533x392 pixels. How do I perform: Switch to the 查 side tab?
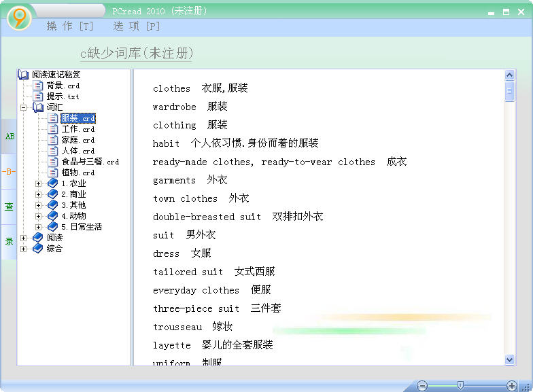point(10,207)
